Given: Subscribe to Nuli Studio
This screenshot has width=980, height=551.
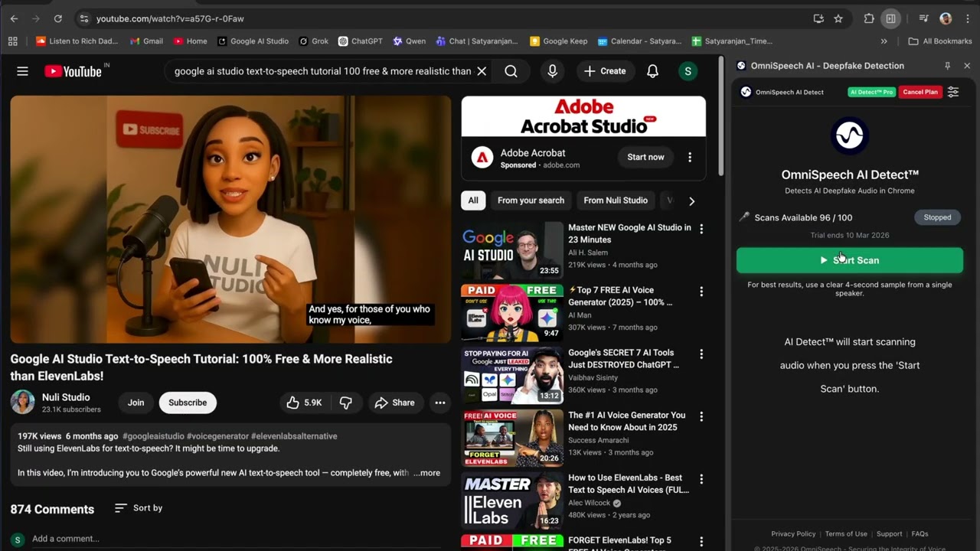Looking at the screenshot, I should 188,403.
